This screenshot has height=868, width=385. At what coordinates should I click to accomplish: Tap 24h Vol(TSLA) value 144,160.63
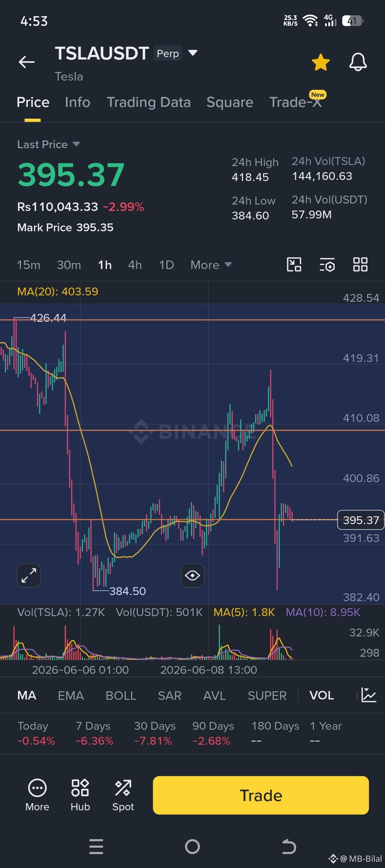click(322, 176)
